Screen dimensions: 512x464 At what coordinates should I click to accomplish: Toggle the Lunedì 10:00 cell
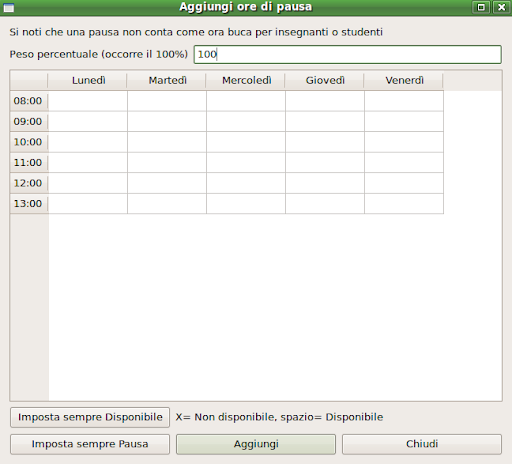[x=88, y=142]
